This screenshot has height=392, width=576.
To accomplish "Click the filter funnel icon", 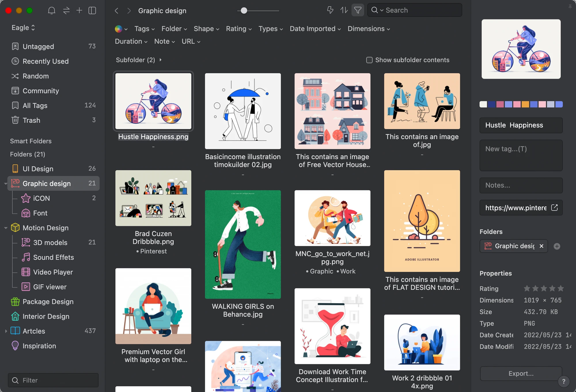I will pos(358,10).
